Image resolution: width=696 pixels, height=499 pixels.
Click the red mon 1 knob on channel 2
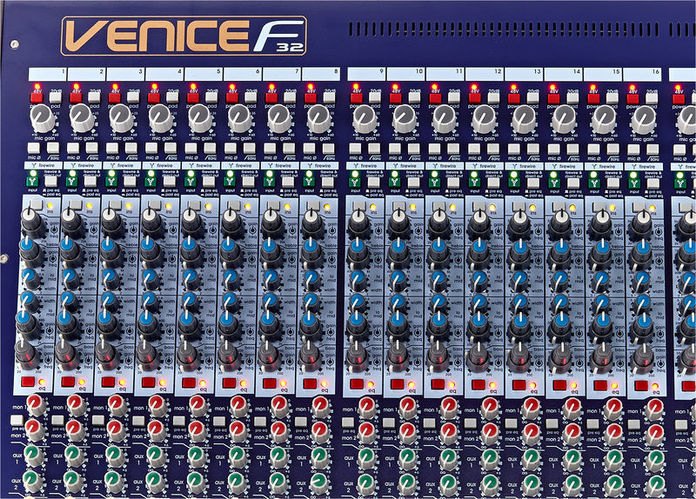[x=76, y=405]
